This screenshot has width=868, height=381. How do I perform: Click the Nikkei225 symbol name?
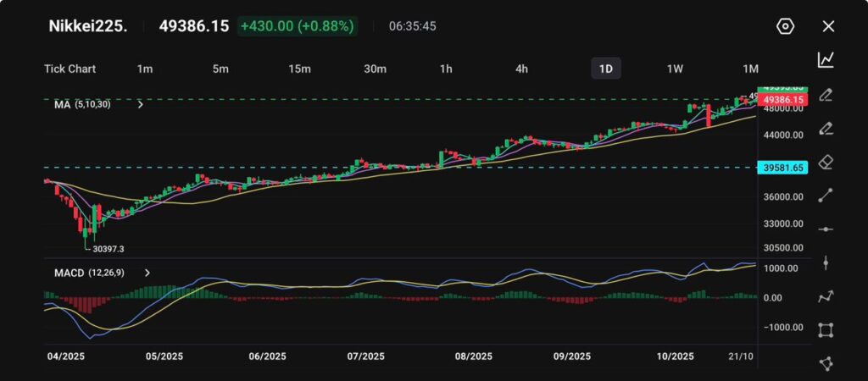point(87,26)
